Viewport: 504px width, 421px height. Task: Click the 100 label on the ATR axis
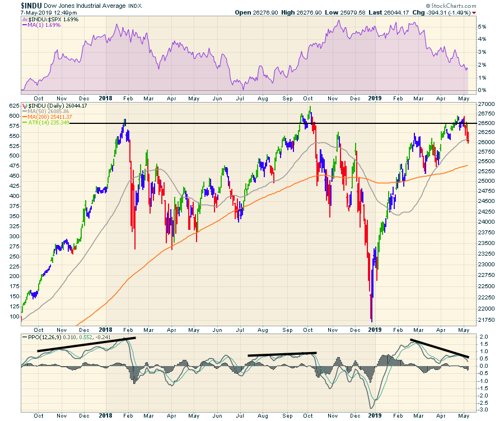14,316
